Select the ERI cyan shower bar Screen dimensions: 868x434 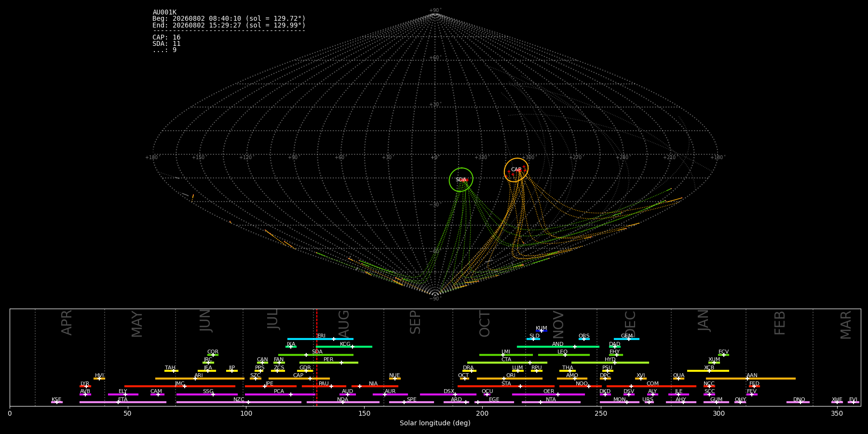[x=320, y=339]
